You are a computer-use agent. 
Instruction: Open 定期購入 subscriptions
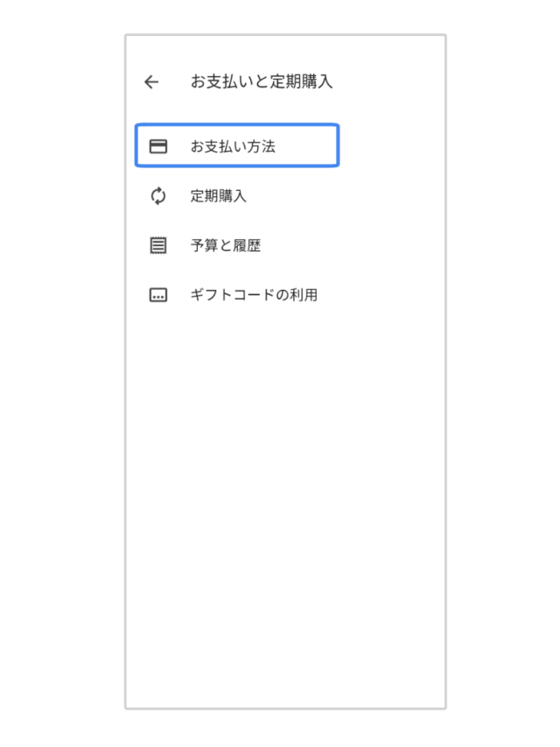(x=237, y=196)
